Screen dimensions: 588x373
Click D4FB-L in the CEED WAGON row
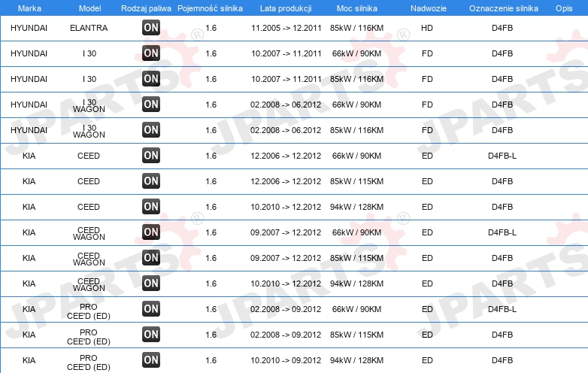click(x=502, y=232)
